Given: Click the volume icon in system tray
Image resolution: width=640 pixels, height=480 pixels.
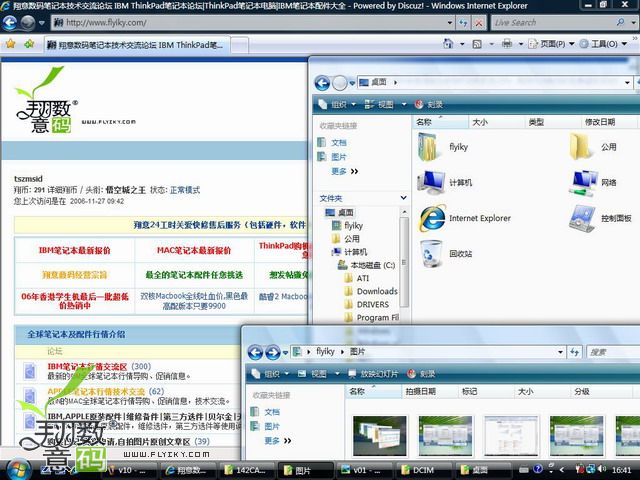Looking at the screenshot, I should pos(601,469).
